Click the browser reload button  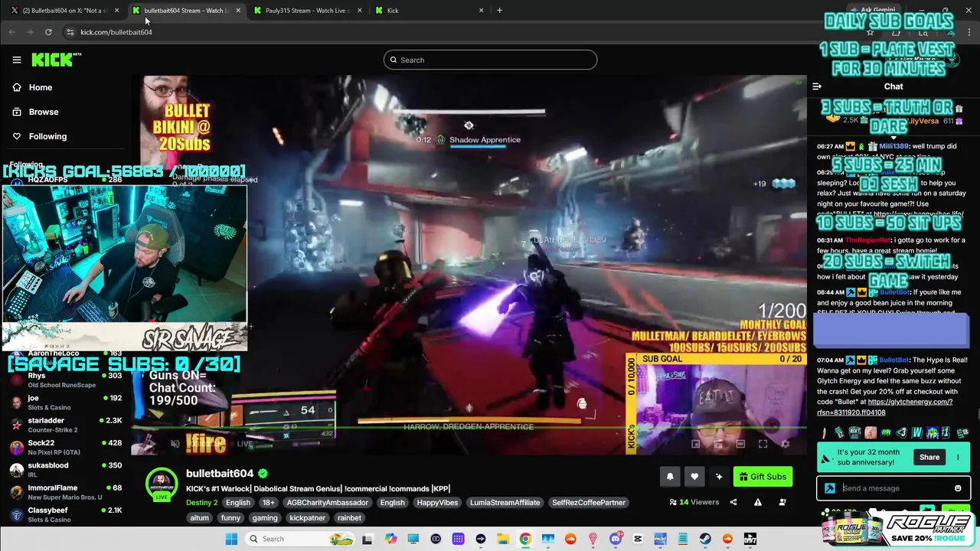[48, 32]
